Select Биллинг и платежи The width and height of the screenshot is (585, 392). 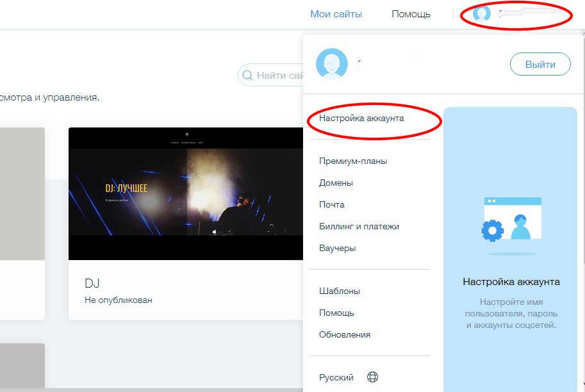tap(359, 227)
